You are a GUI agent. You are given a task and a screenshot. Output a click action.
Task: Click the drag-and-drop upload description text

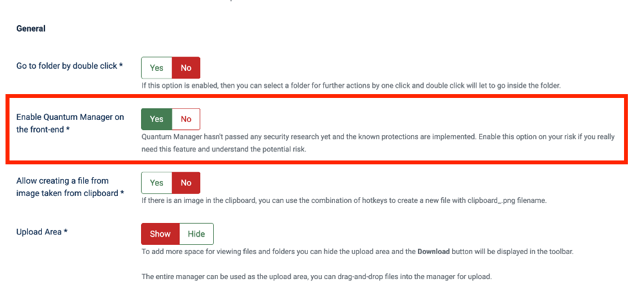[316, 276]
